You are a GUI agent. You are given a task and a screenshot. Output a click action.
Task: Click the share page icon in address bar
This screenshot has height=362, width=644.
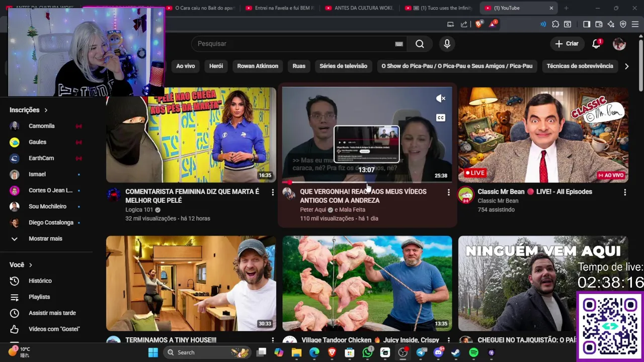(464, 24)
